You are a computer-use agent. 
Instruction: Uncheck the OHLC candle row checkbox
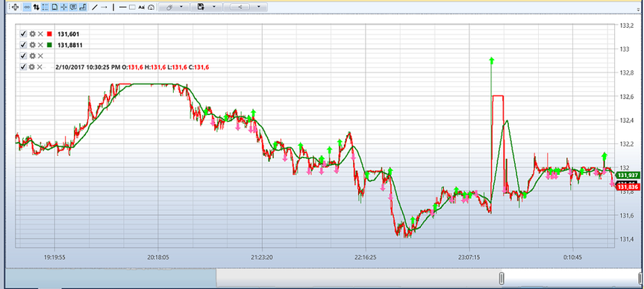pos(23,67)
